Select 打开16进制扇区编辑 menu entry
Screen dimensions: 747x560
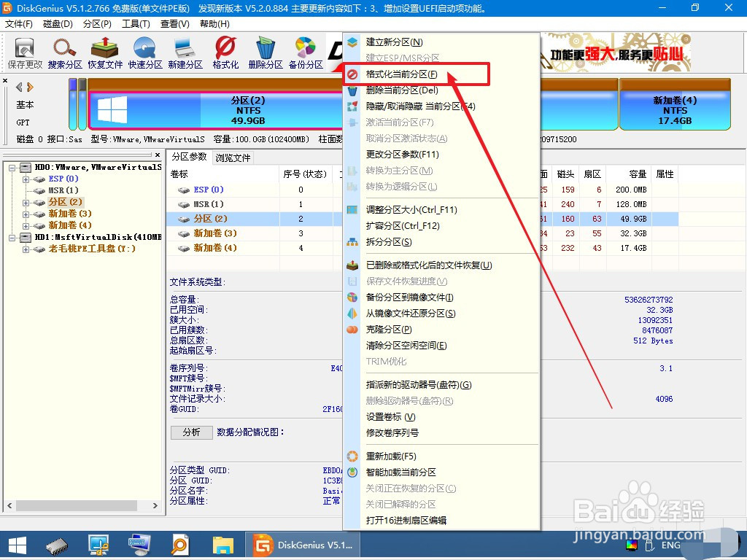click(441, 521)
